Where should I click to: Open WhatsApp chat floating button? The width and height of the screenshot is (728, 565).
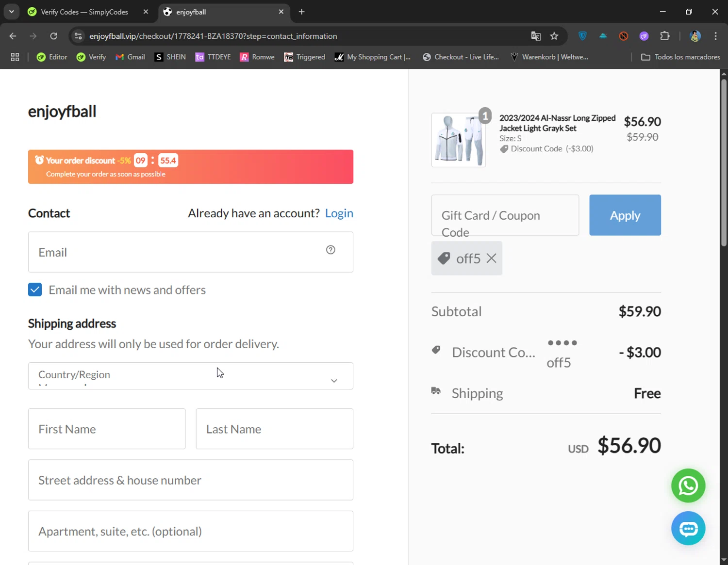click(x=688, y=485)
